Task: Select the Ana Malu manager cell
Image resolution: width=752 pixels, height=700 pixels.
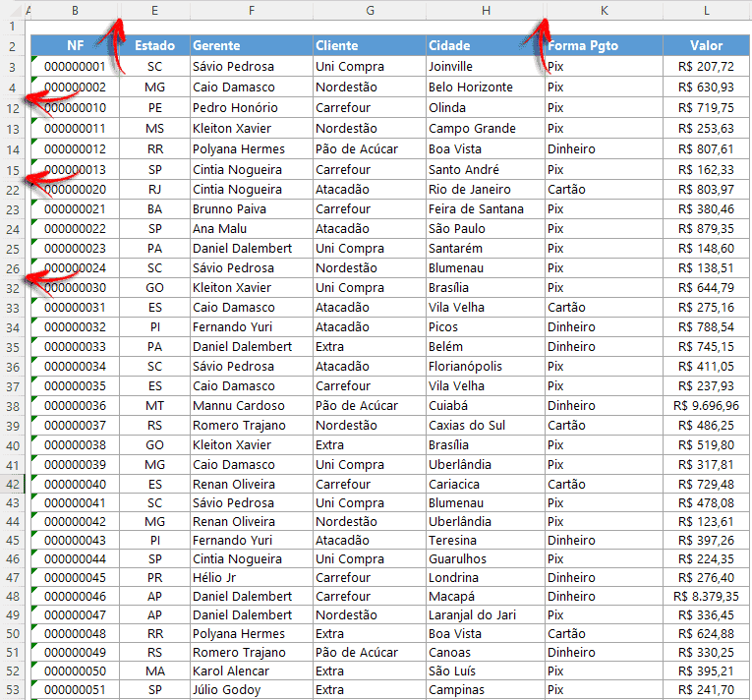Action: click(252, 228)
